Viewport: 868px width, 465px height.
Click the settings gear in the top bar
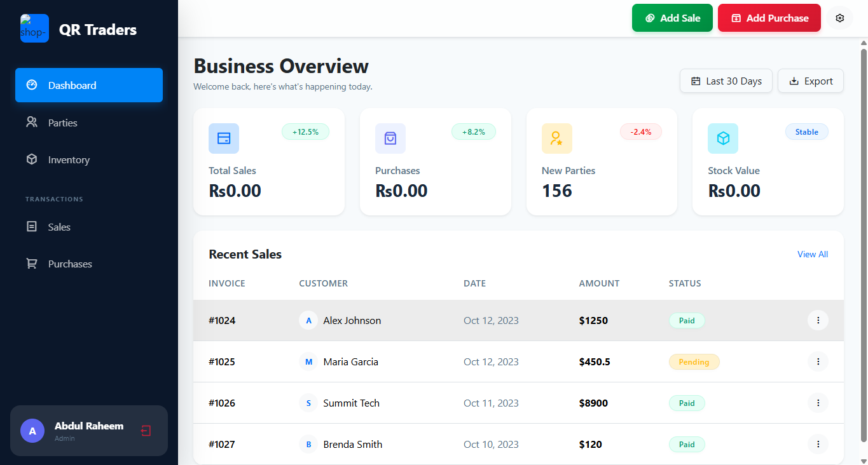(x=839, y=18)
